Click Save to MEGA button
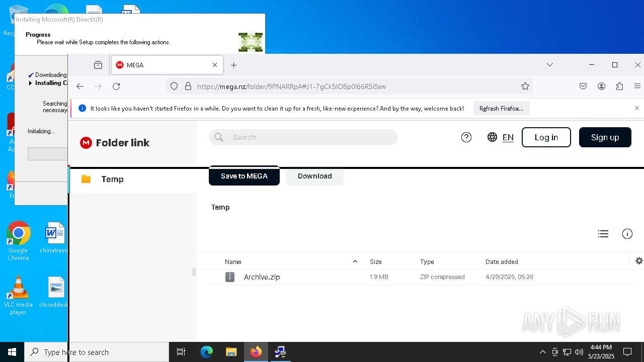This screenshot has height=362, width=644. 244,176
